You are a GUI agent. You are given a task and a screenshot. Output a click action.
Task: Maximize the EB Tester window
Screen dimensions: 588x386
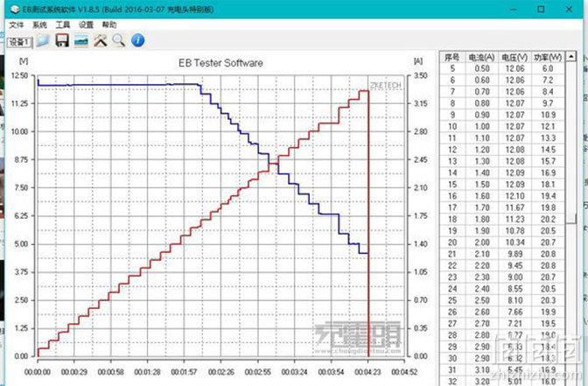click(x=541, y=9)
